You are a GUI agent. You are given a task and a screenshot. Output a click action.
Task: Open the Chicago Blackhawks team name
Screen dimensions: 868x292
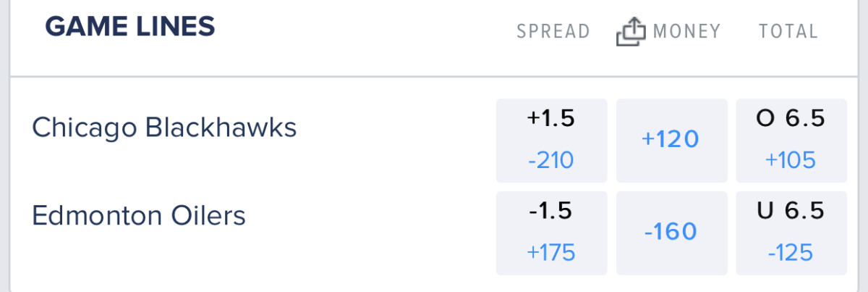coord(164,128)
